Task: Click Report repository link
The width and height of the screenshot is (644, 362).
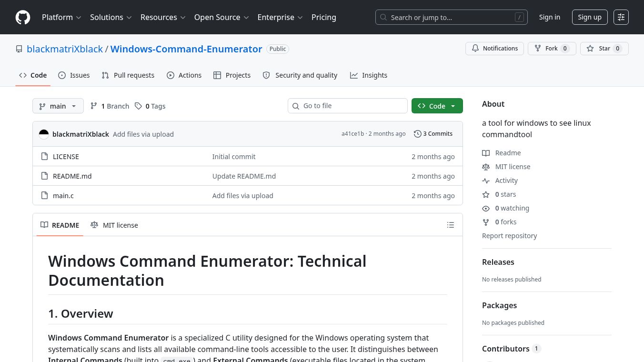Action: 509,236
